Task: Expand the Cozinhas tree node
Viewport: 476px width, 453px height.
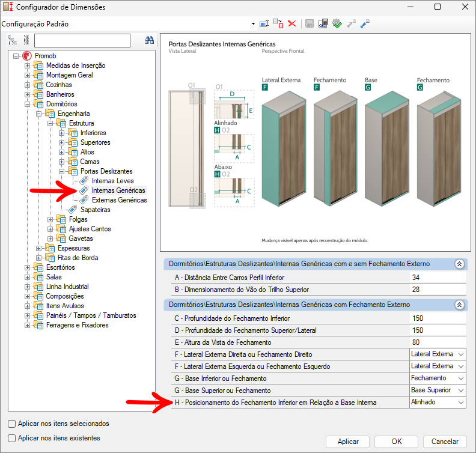Action: coord(27,85)
